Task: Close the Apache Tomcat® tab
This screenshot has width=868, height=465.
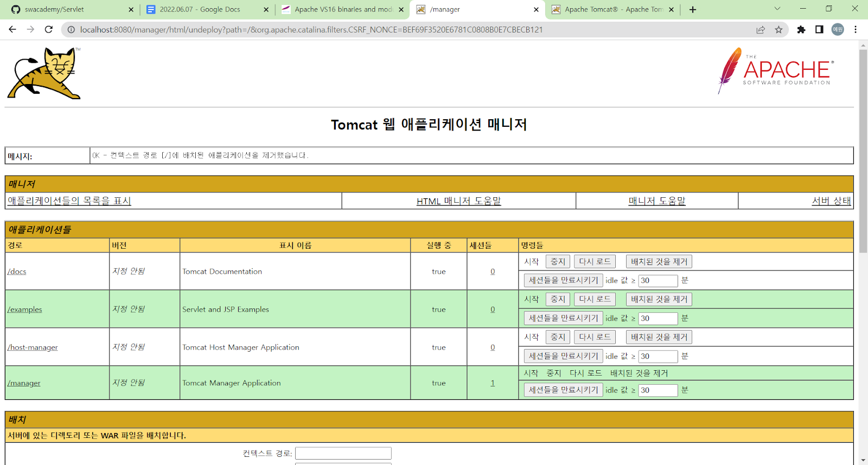Action: [x=671, y=9]
